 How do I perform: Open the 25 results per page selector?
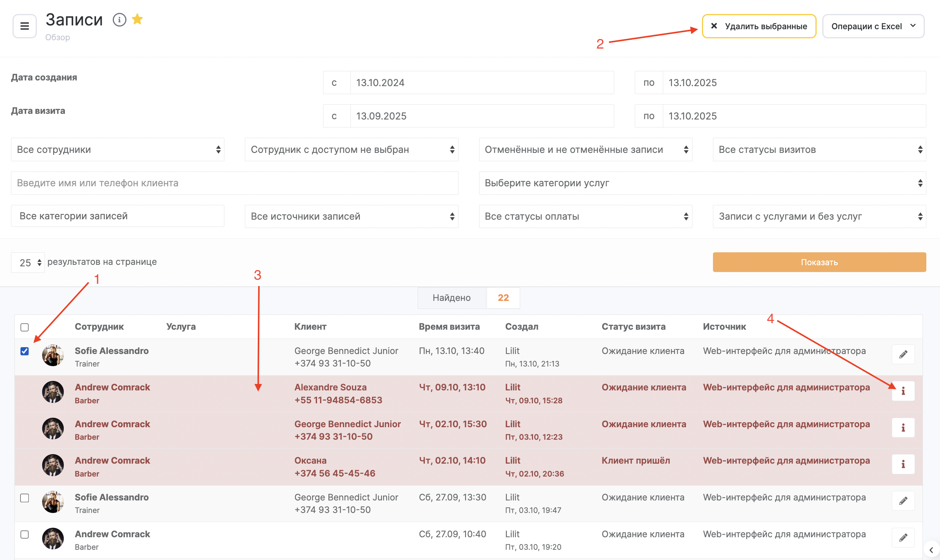click(x=28, y=263)
